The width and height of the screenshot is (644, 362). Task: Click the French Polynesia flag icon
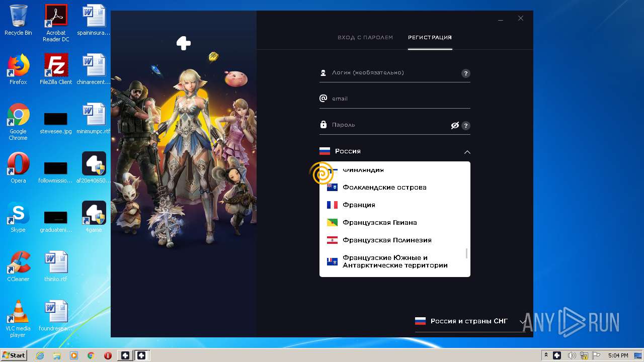pyautogui.click(x=332, y=240)
